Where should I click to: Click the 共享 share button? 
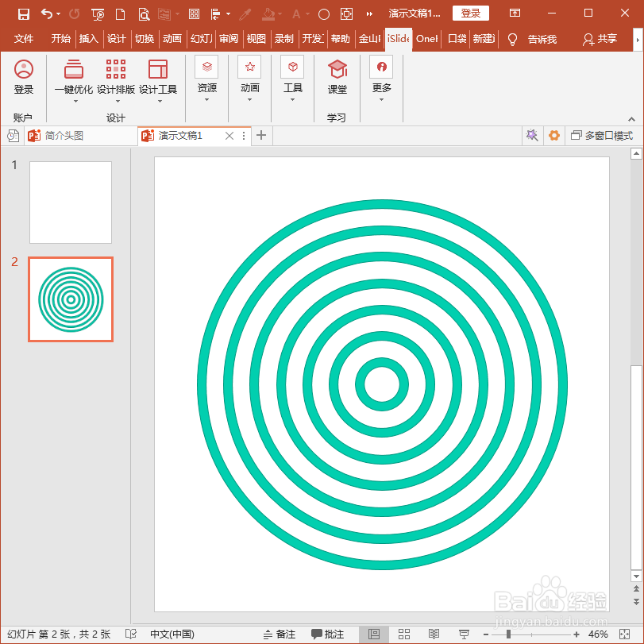600,39
